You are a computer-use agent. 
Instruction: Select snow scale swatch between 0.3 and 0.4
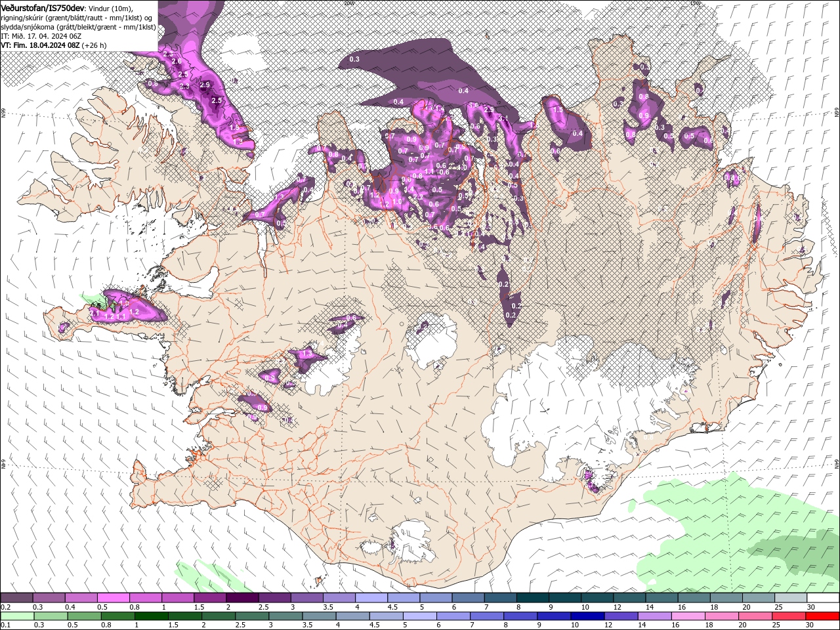pyautogui.click(x=49, y=598)
